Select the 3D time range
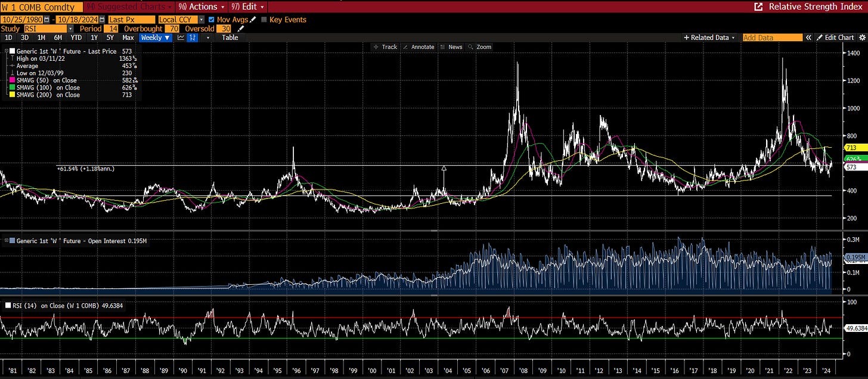The width and height of the screenshot is (868, 379). coord(24,38)
